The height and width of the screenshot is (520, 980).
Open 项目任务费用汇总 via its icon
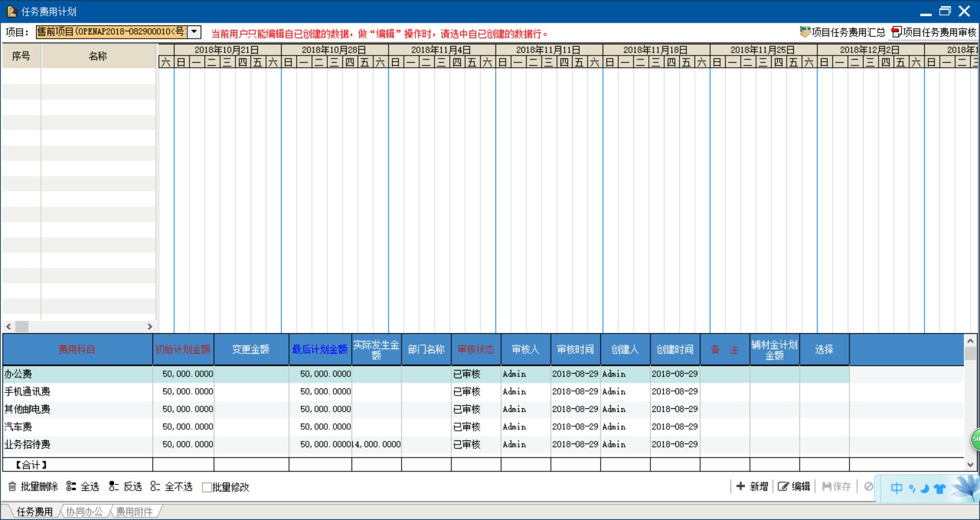[x=805, y=32]
